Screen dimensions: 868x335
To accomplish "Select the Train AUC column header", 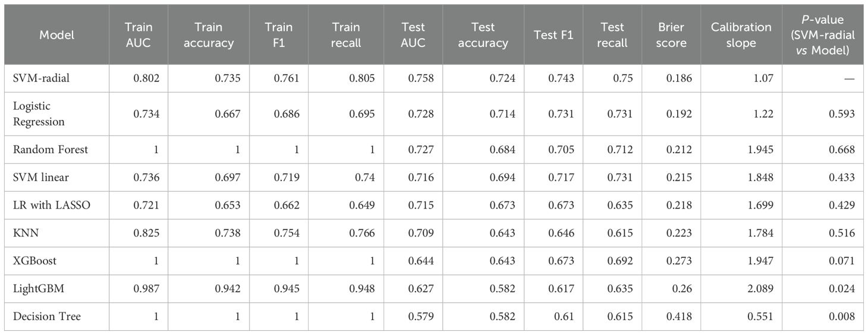I will click(x=138, y=35).
